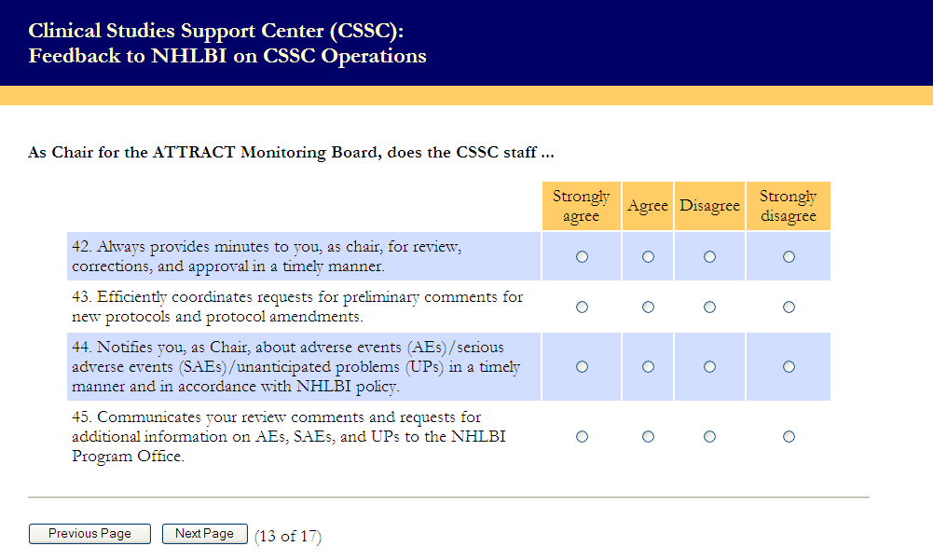Pick Strongly disagree for question 44

pyautogui.click(x=789, y=367)
